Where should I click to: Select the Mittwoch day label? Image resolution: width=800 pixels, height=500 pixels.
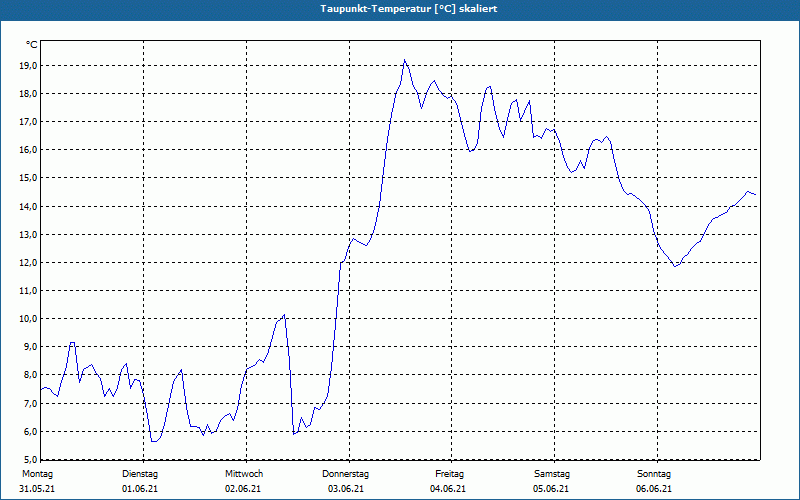(x=244, y=474)
